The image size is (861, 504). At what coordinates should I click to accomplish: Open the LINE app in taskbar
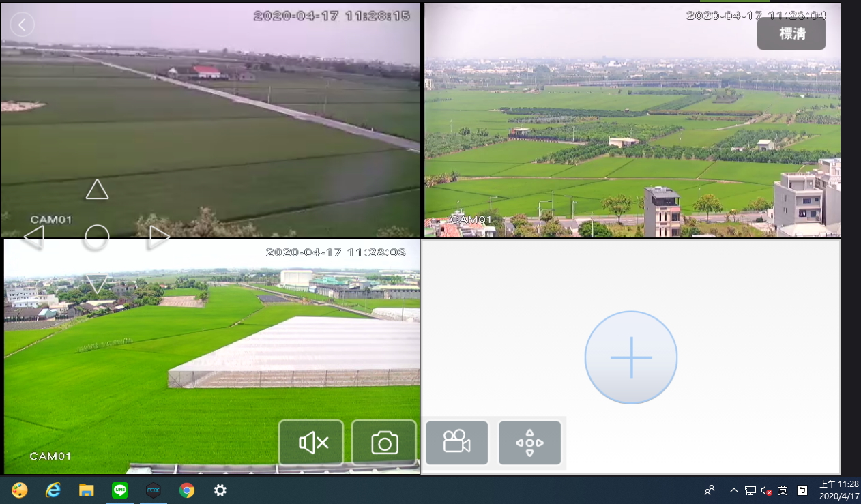coord(120,490)
